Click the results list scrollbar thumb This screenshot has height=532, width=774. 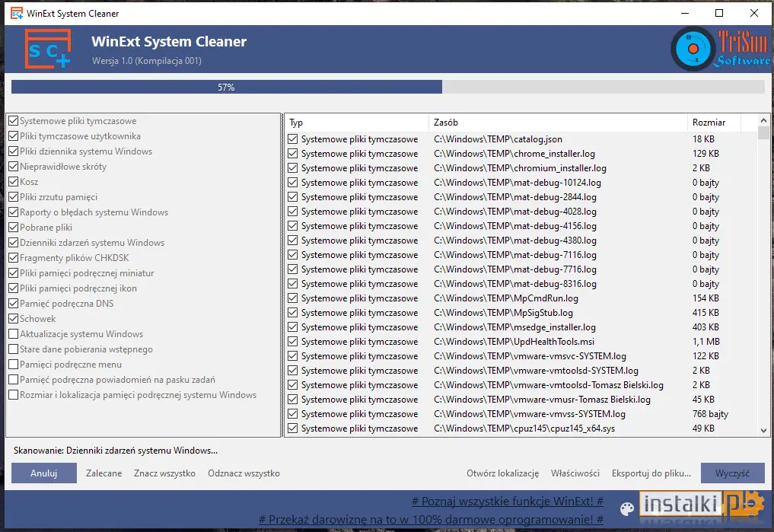click(x=763, y=132)
